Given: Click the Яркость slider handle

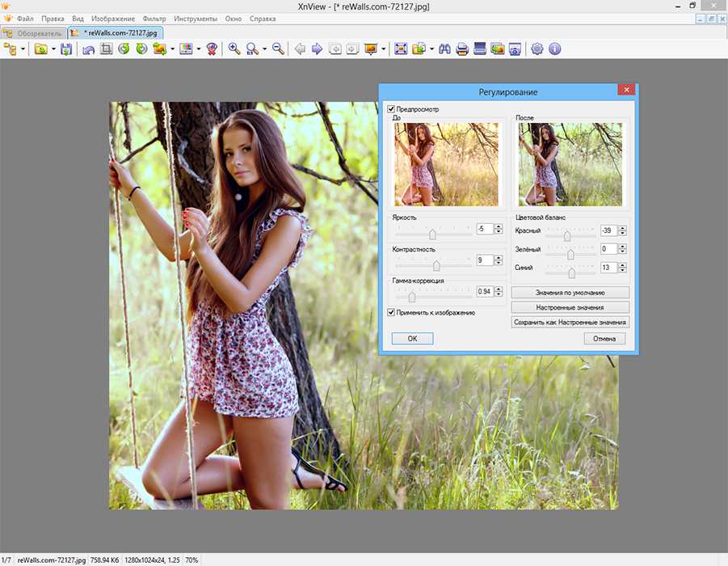Looking at the screenshot, I should tap(433, 234).
